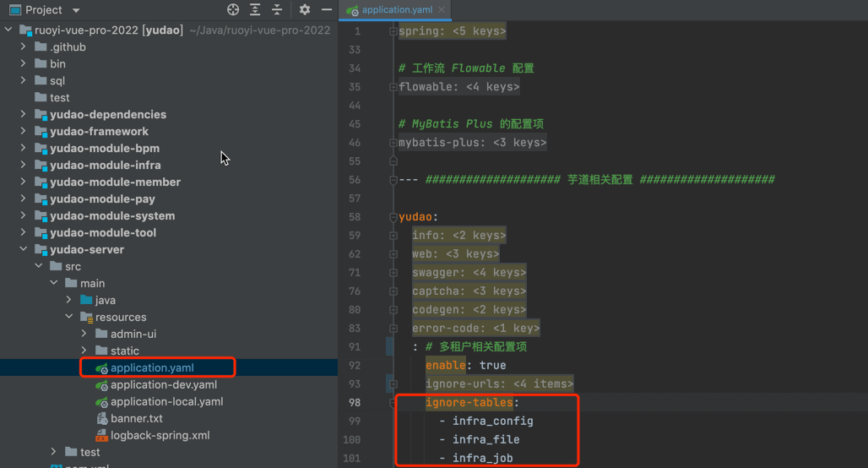Collapse the yudao-server module
The height and width of the screenshot is (468, 868).
tap(24, 250)
